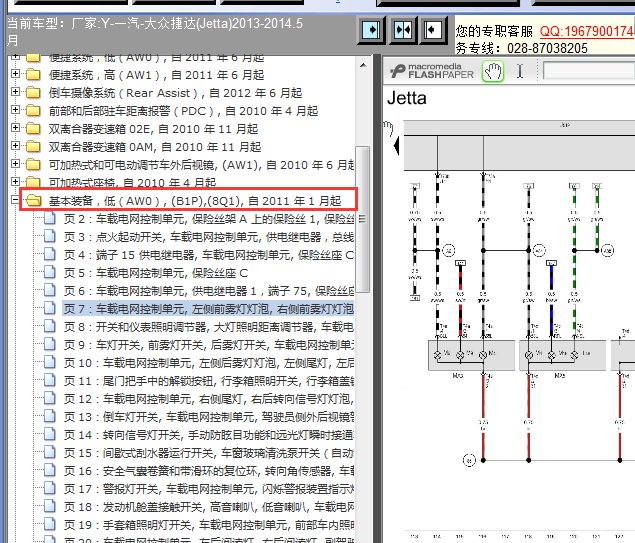Viewport: 635px width, 543px height.
Task: Click the page icon beside 页 5
Action: pos(50,272)
